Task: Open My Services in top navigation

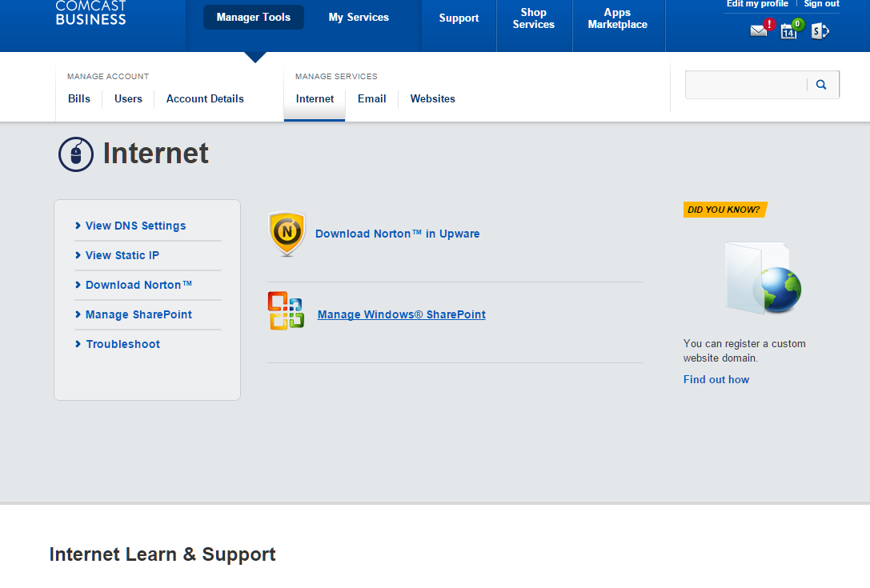Action: (359, 18)
